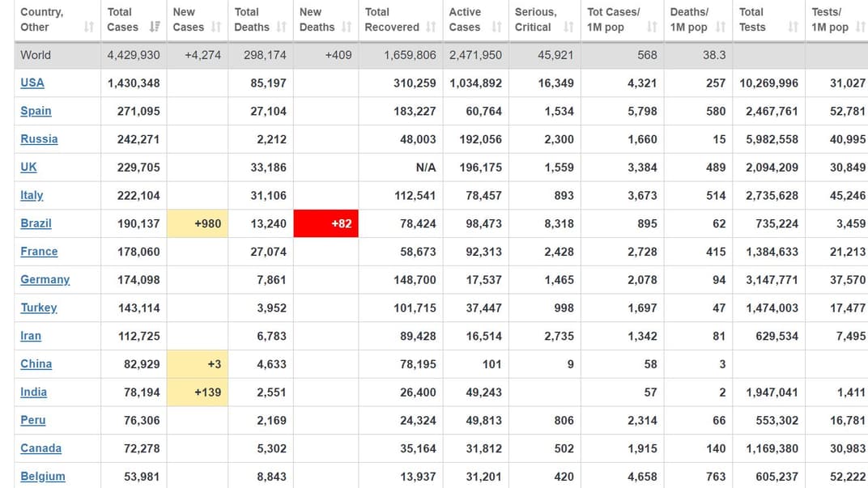Click the Total Cases sort icon
The image size is (868, 488).
155,28
